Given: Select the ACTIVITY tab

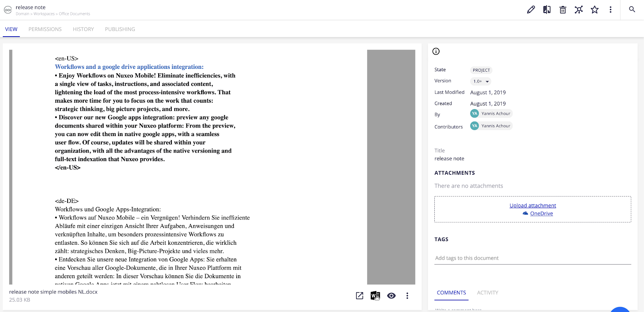Looking at the screenshot, I should click(488, 293).
